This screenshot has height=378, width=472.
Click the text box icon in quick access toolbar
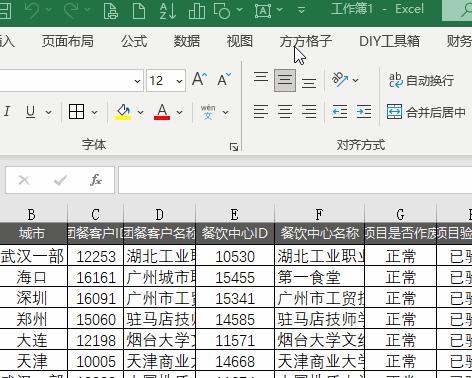pos(263,10)
